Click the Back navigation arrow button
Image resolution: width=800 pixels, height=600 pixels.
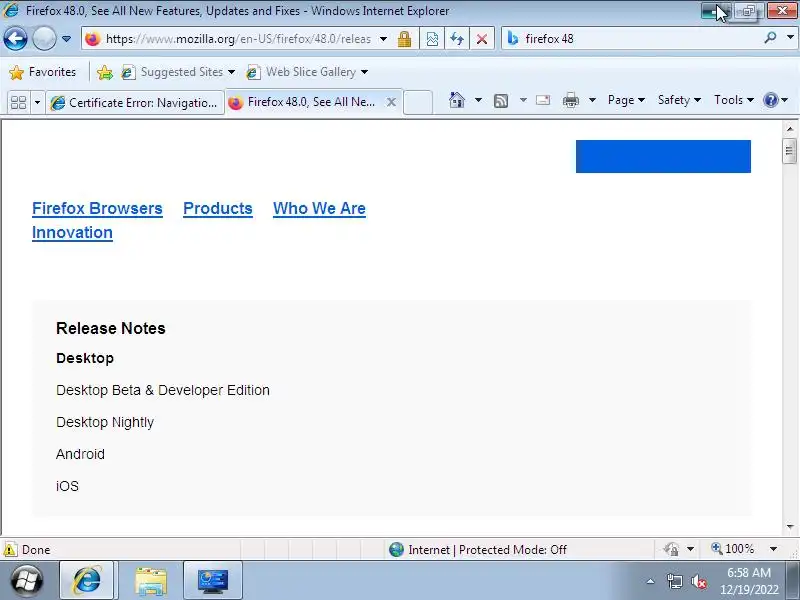[x=15, y=39]
